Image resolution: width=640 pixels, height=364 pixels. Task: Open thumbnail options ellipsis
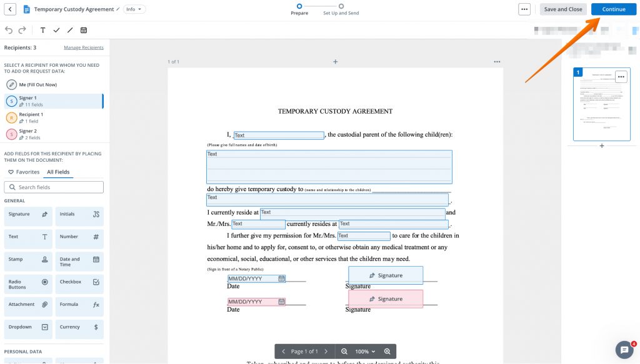pyautogui.click(x=621, y=77)
